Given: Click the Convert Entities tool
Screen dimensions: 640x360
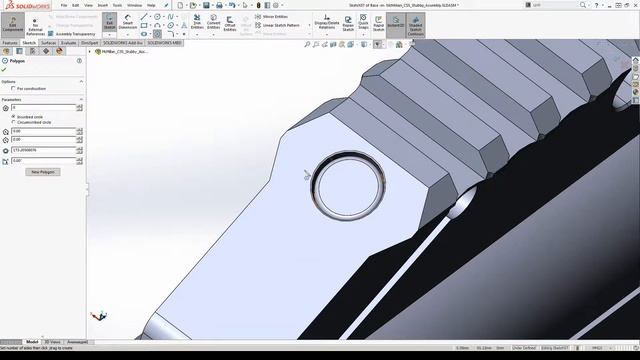Looking at the screenshot, I should (x=213, y=22).
